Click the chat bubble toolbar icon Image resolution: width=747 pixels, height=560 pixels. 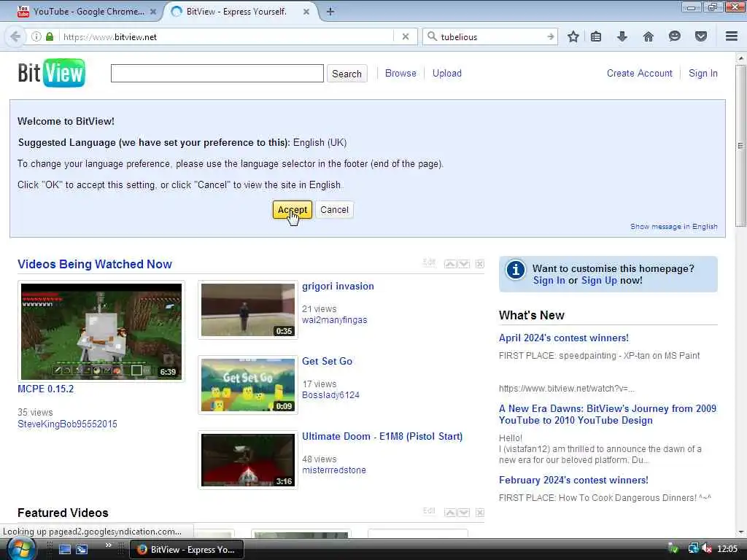pos(674,36)
